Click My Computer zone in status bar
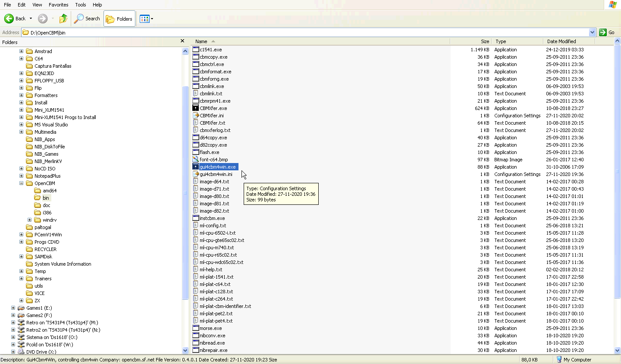This screenshot has width=621, height=364. pyautogui.click(x=574, y=360)
